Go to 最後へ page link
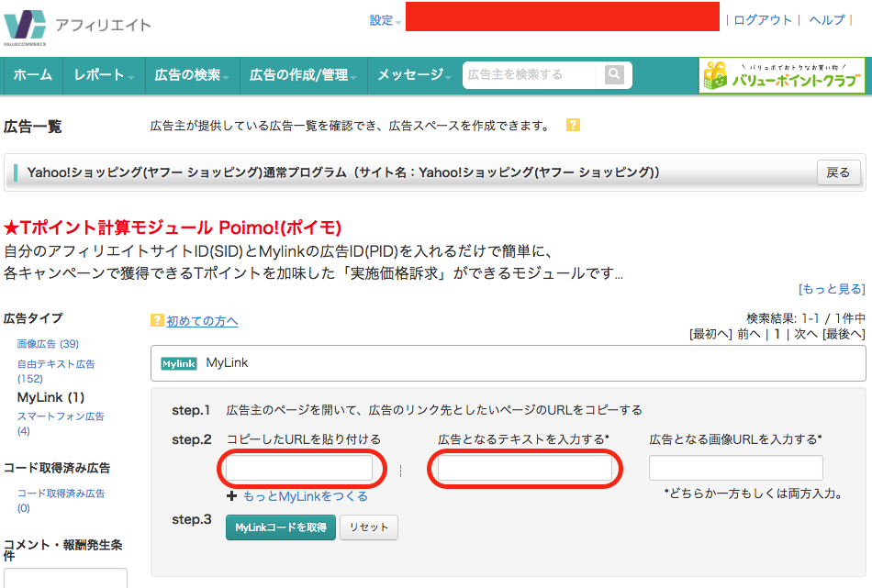The image size is (872, 588). point(844,334)
